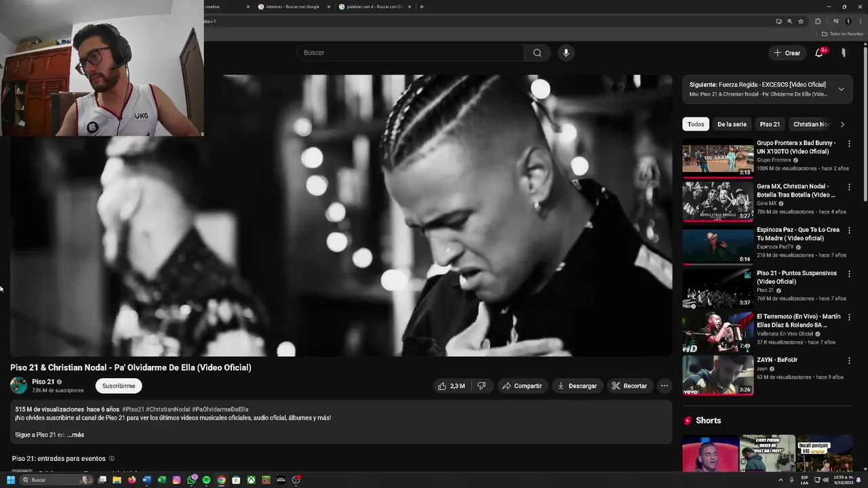Open ZAYN BeFoUr video thumbnail
The width and height of the screenshot is (868, 488).
click(x=717, y=375)
